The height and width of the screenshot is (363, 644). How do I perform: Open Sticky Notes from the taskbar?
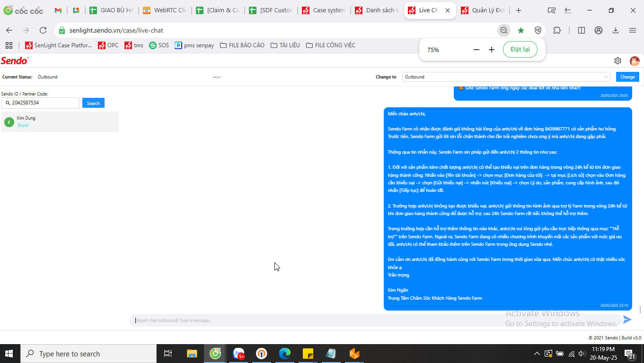pos(308,354)
